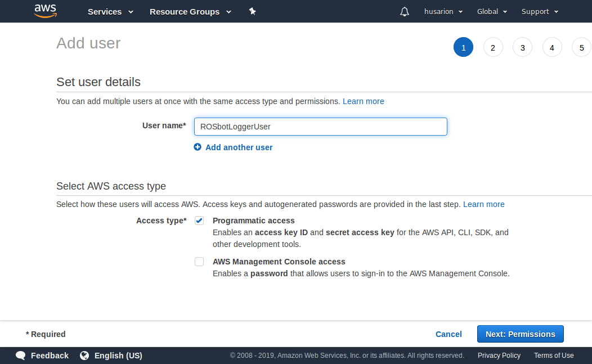
Task: Select wizard step 1 indicator
Action: click(x=463, y=47)
